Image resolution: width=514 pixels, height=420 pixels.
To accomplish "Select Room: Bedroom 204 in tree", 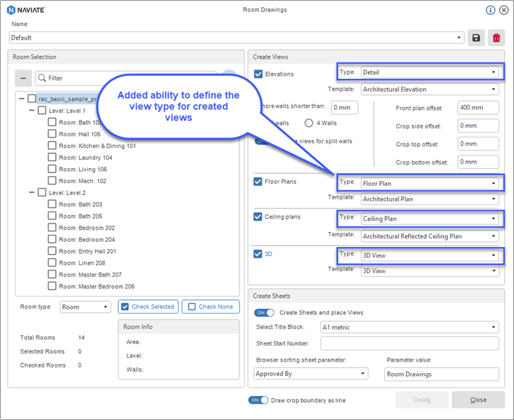I will pyautogui.click(x=87, y=240).
